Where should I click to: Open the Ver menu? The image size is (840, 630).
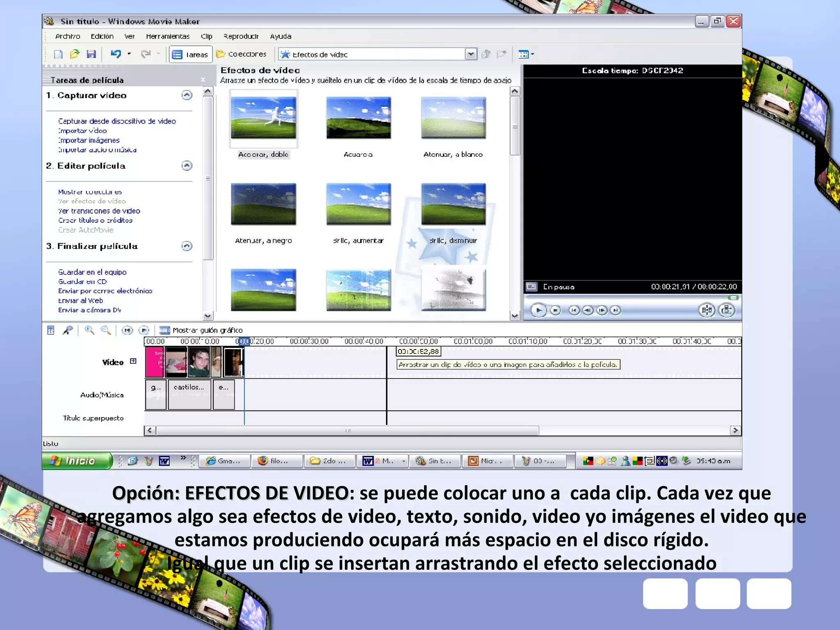click(130, 37)
